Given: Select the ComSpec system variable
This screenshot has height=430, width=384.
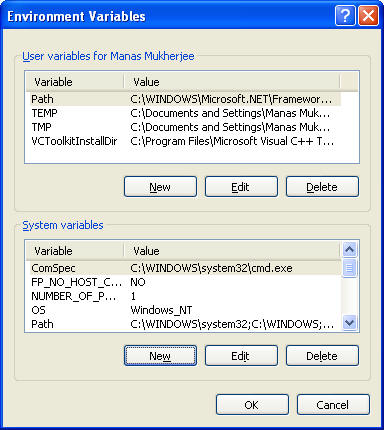Looking at the screenshot, I should [186, 268].
